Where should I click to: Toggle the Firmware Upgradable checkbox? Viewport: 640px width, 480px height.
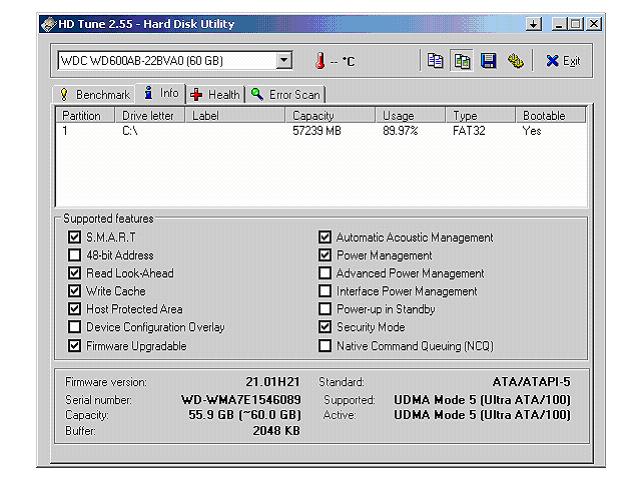[74, 346]
